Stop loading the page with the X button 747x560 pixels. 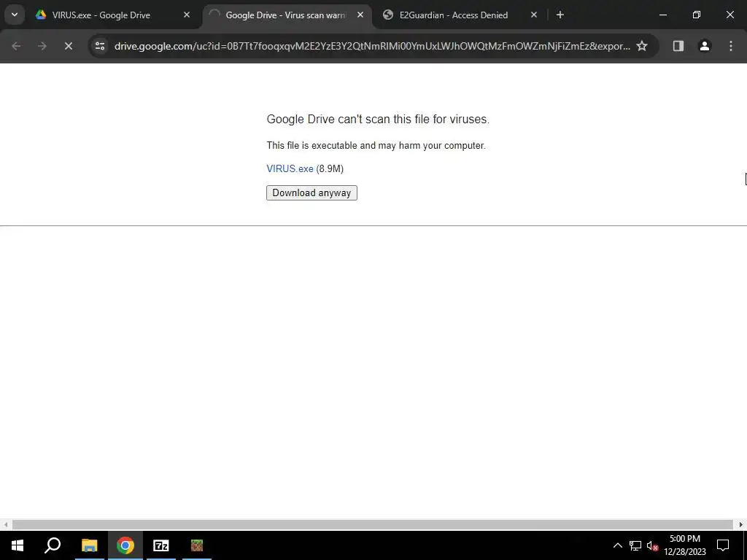pos(68,46)
